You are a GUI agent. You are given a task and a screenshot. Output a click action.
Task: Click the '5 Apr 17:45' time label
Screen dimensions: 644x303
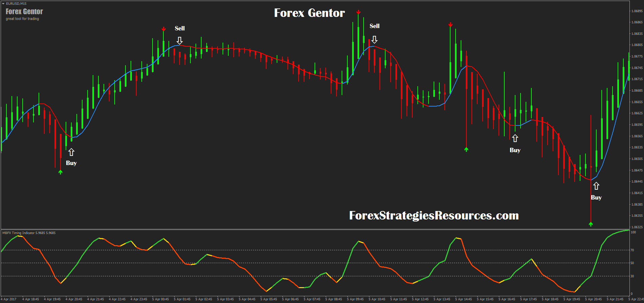click(529, 299)
